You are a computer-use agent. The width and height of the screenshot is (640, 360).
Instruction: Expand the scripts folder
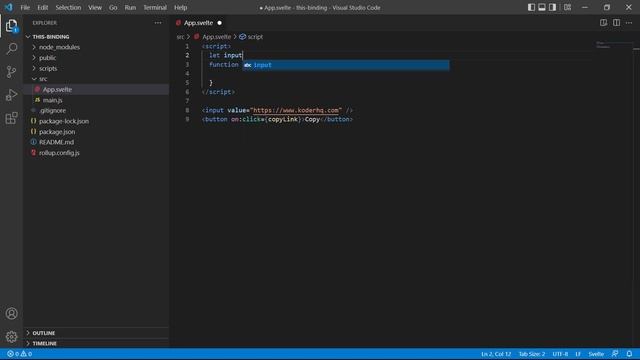pyautogui.click(x=48, y=69)
